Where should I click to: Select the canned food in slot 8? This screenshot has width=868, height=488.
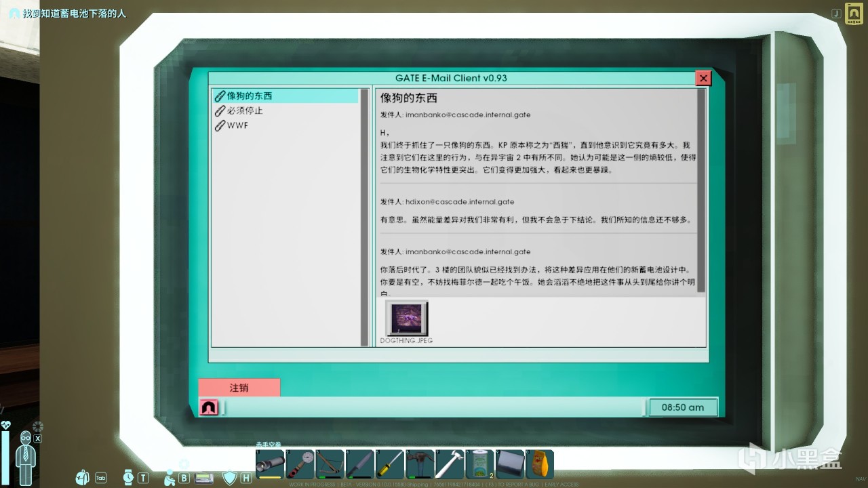[479, 464]
